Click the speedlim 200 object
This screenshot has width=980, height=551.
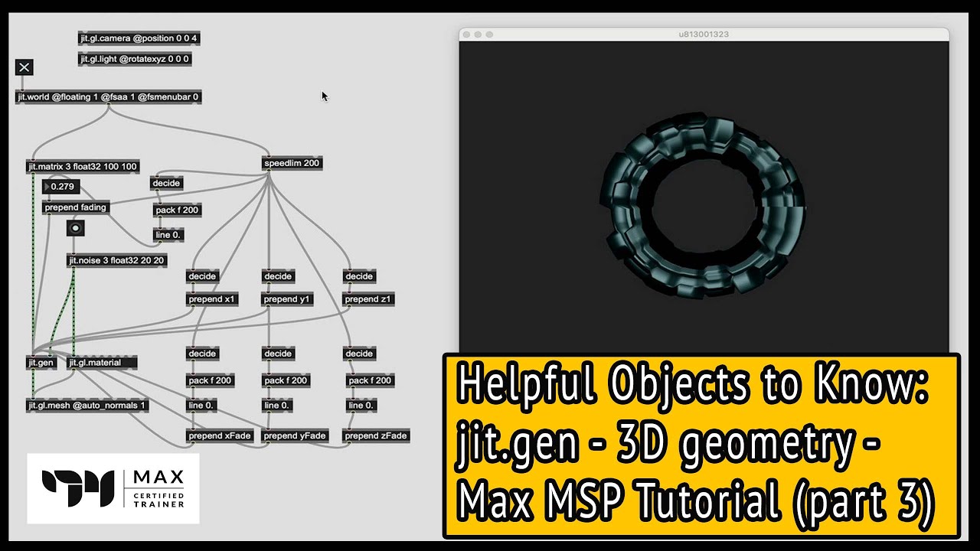[x=292, y=163]
